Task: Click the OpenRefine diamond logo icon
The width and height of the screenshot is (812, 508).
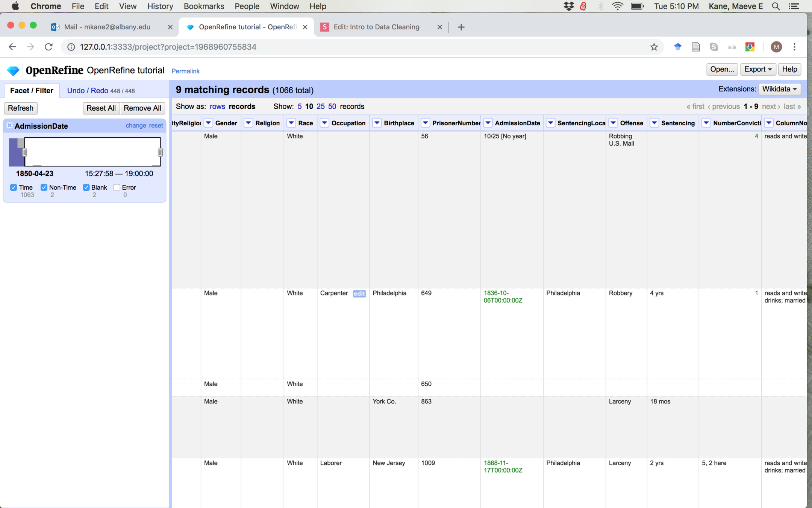Action: click(x=13, y=70)
